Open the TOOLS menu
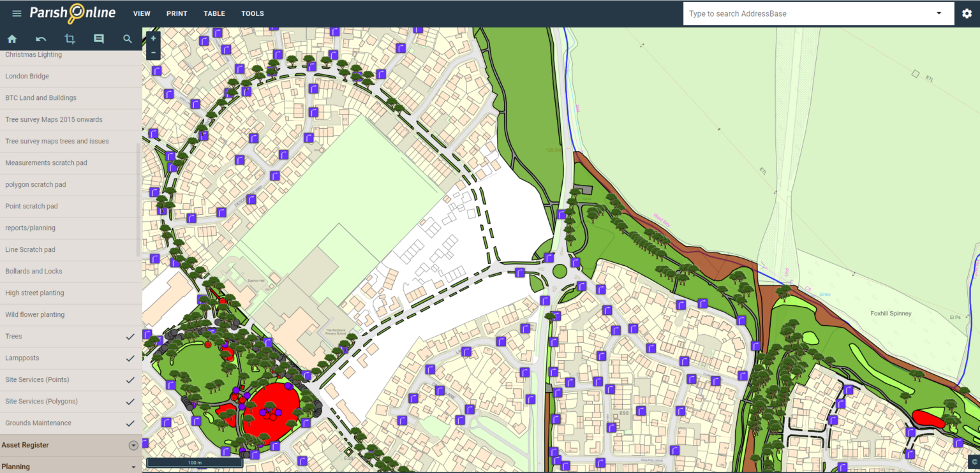 [253, 13]
